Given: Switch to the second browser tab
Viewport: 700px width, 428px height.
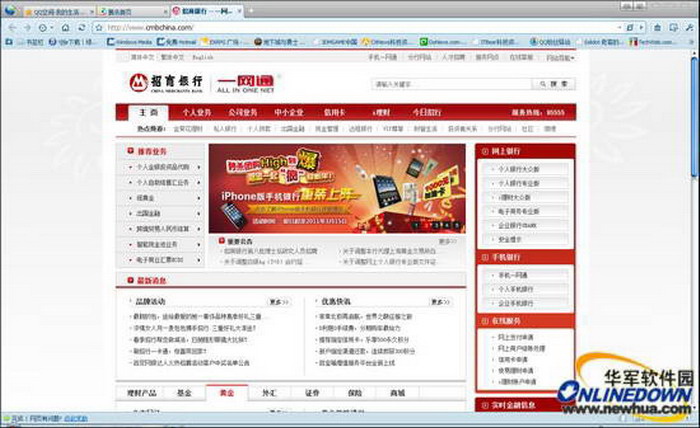Looking at the screenshot, I should click(x=132, y=12).
